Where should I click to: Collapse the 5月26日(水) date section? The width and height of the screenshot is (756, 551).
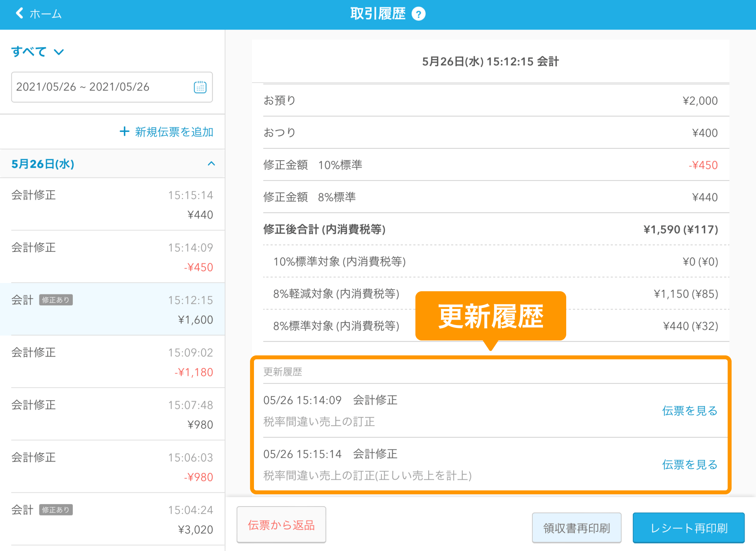(211, 164)
